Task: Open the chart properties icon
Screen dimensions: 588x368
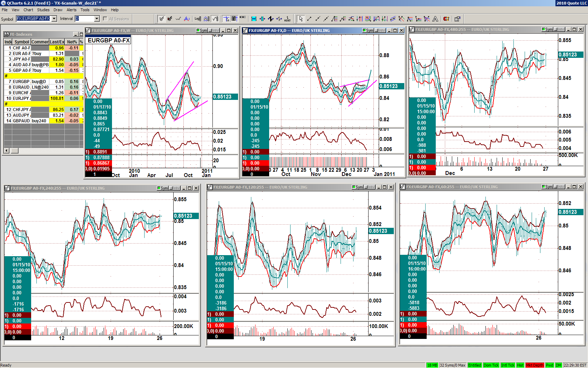Action: 457,19
